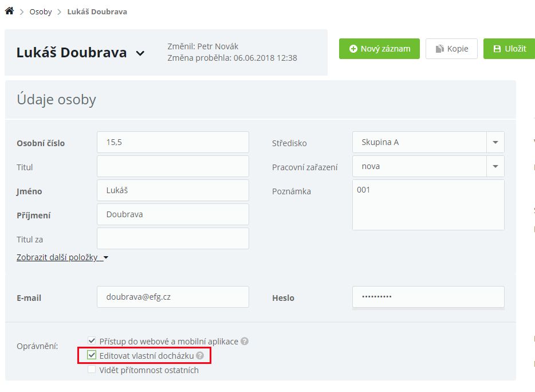The image size is (535, 392).
Task: Click the Příjmení field containing Doubrava
Action: 173,214
